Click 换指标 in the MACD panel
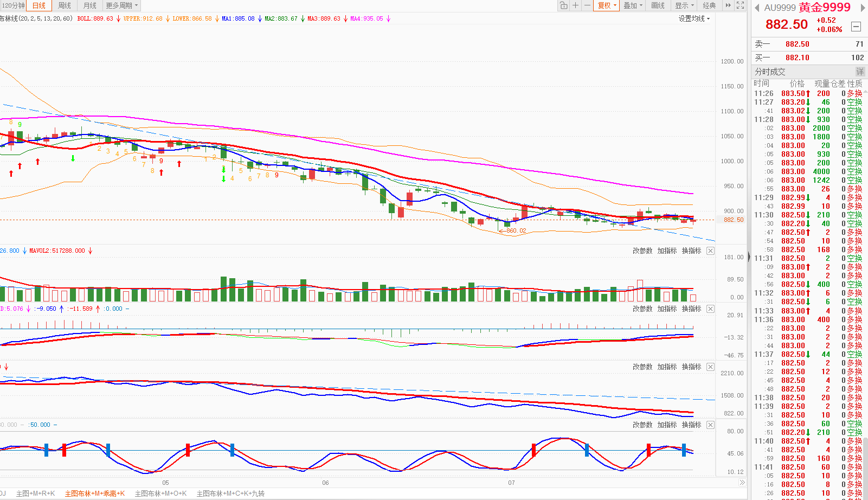The image size is (868, 500). pyautogui.click(x=692, y=309)
